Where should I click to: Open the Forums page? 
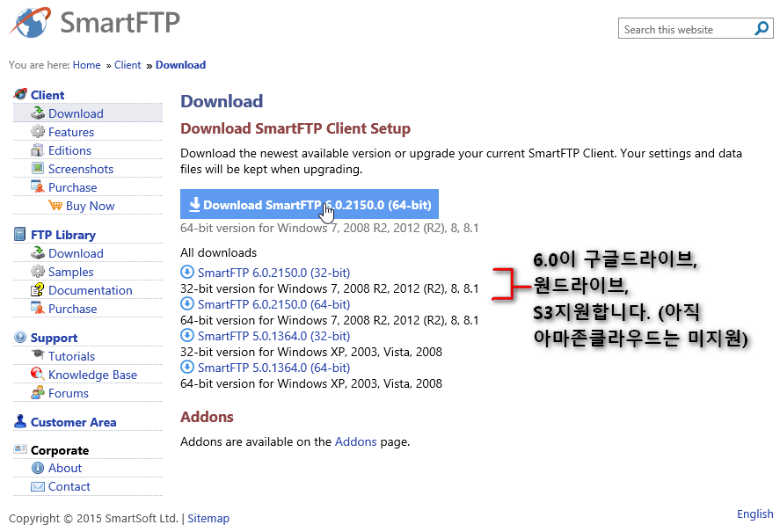point(69,393)
